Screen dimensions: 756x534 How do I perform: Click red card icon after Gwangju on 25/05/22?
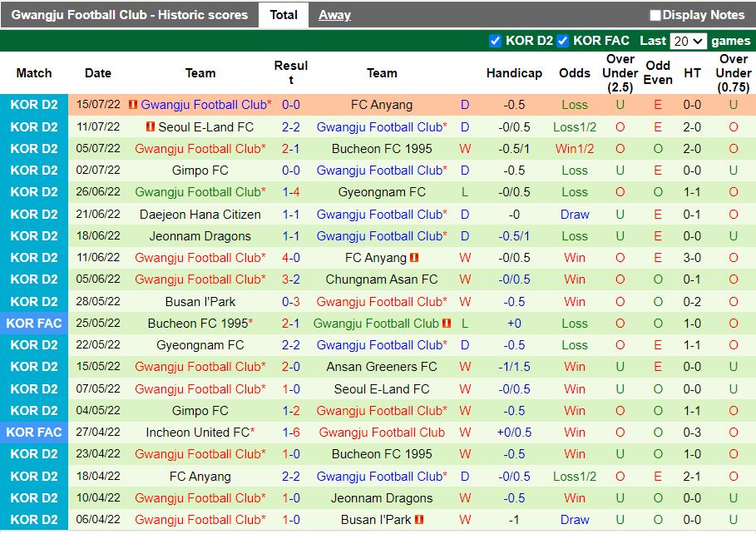pyautogui.click(x=446, y=323)
